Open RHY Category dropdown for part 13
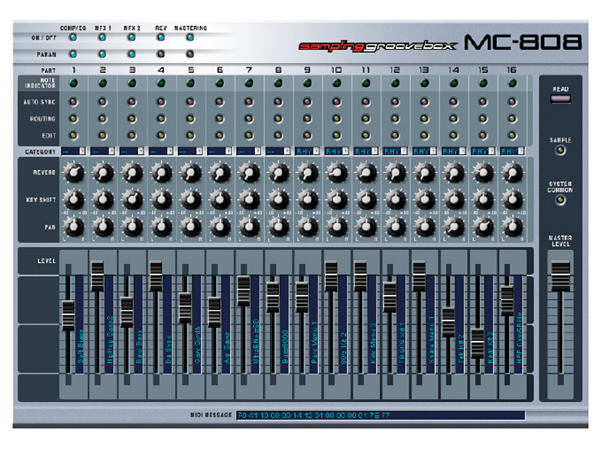 point(424,152)
